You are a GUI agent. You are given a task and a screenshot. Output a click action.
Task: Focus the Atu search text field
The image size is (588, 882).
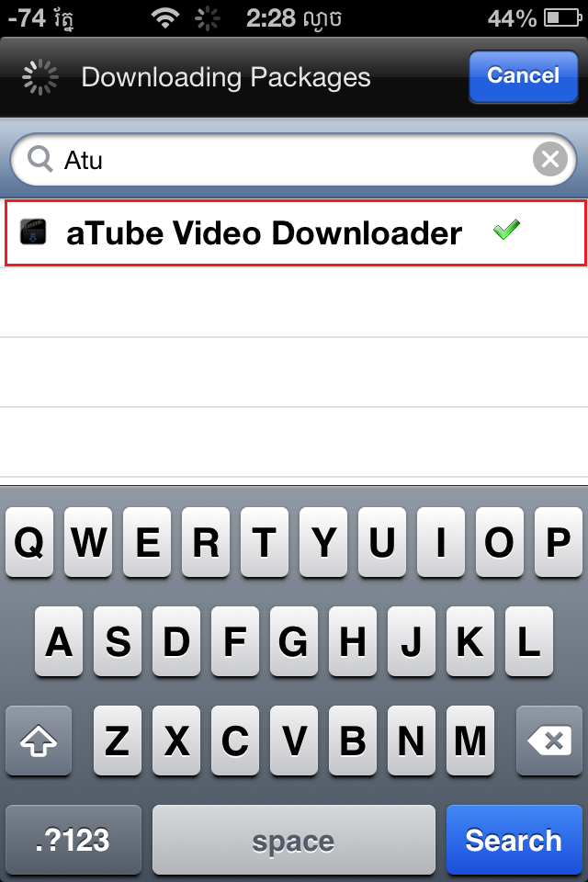point(293,160)
